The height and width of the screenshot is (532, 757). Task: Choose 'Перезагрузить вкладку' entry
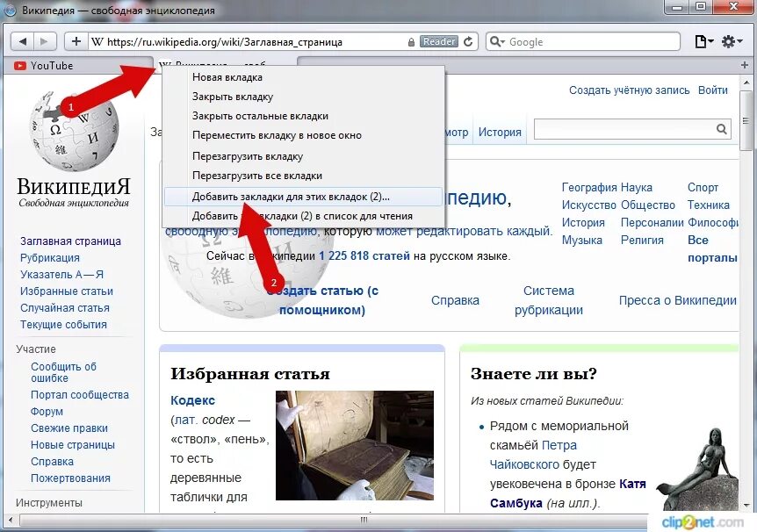[x=303, y=156]
